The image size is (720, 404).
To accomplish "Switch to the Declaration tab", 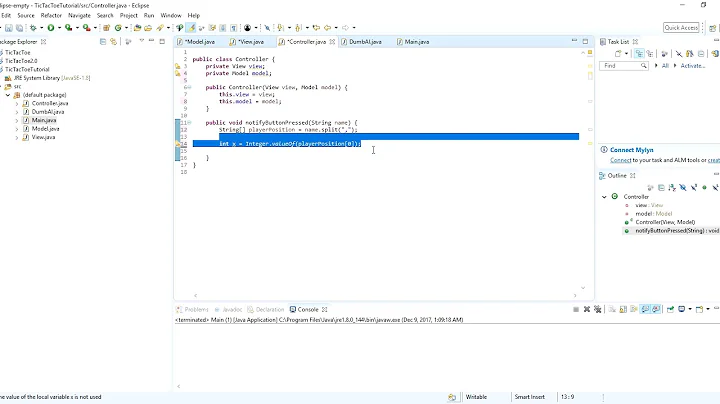I will pyautogui.click(x=266, y=309).
